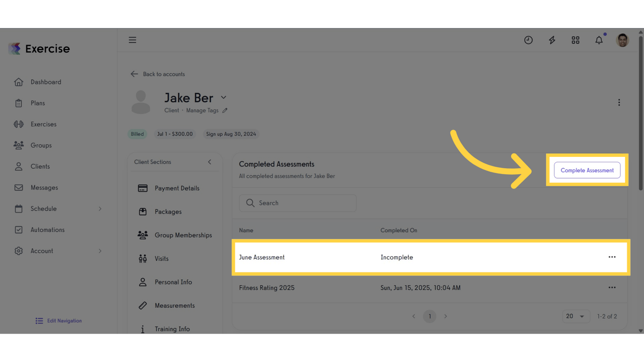Click the Jul 1 - $300.00 badge
The height and width of the screenshot is (362, 644).
175,134
